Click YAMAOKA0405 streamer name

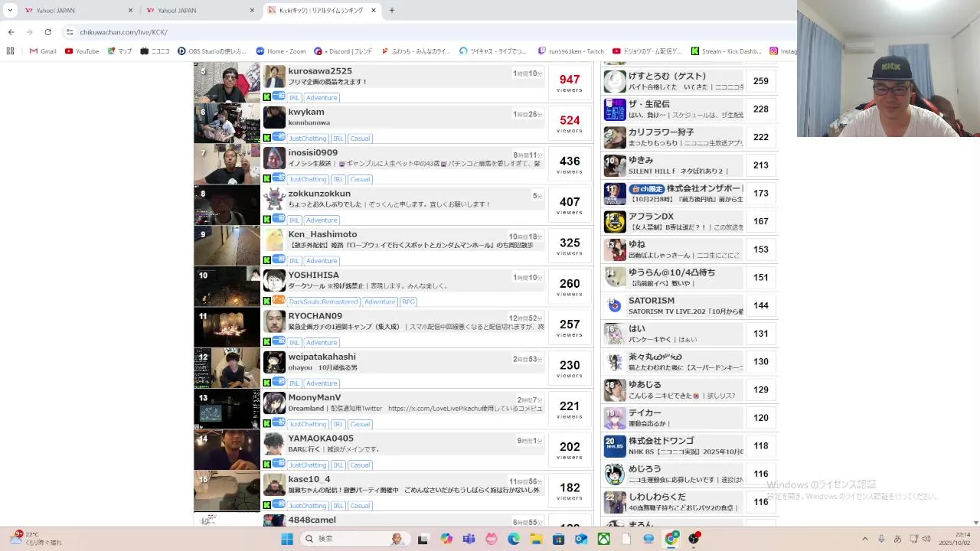tap(321, 439)
